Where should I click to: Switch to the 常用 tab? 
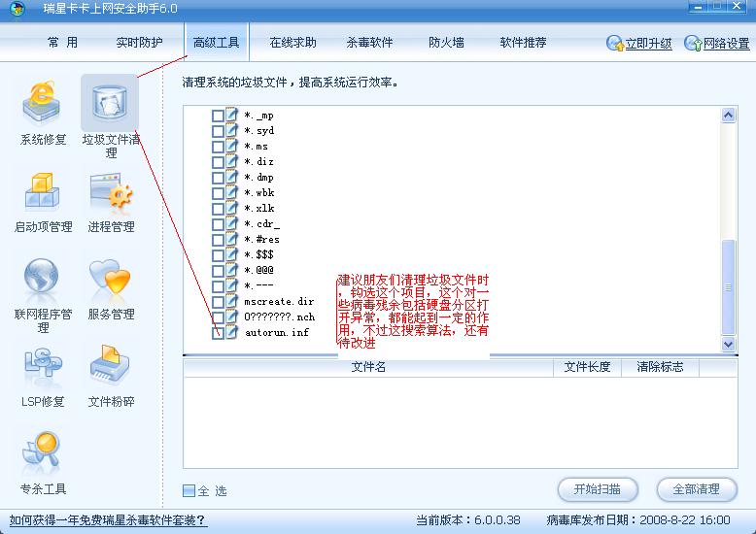(x=63, y=43)
